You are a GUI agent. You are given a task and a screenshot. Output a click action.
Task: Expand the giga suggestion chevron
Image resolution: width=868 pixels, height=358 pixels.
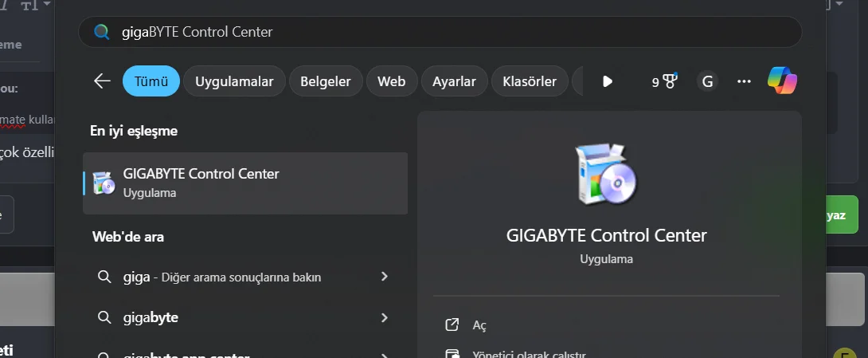point(384,276)
